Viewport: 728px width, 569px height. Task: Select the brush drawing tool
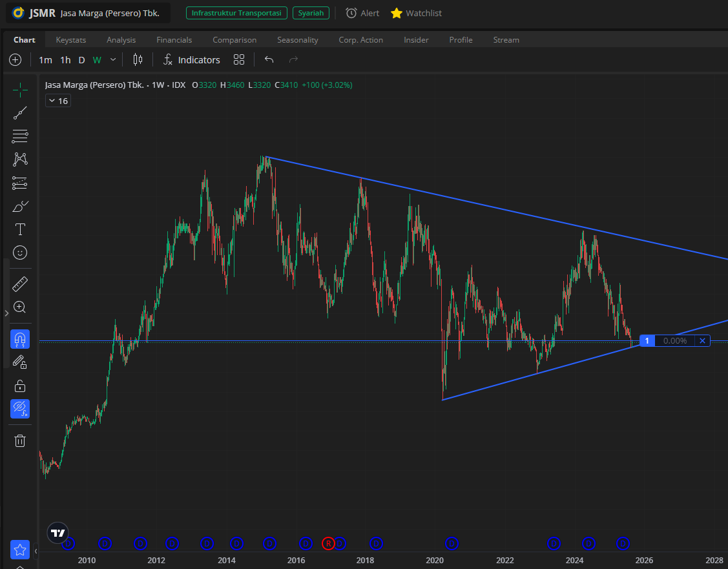tap(20, 206)
